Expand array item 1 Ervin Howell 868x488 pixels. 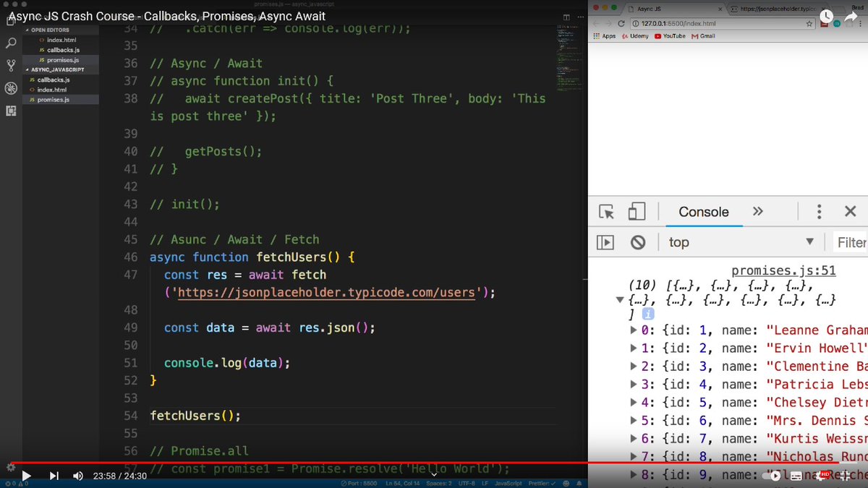634,348
